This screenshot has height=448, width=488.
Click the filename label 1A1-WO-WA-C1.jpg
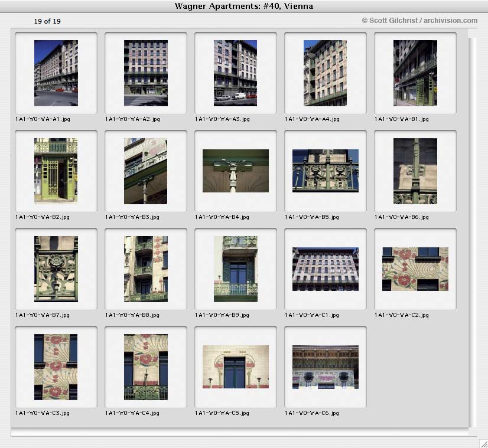click(312, 315)
